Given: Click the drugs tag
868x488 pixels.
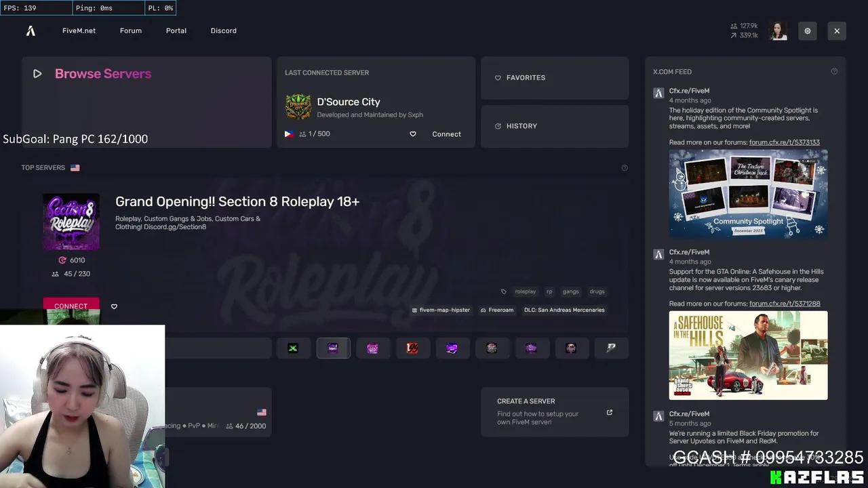Looking at the screenshot, I should point(597,291).
